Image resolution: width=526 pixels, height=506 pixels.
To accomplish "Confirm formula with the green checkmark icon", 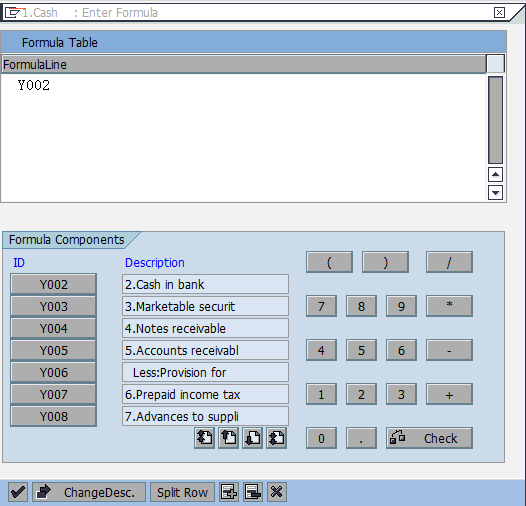I will click(x=18, y=492).
